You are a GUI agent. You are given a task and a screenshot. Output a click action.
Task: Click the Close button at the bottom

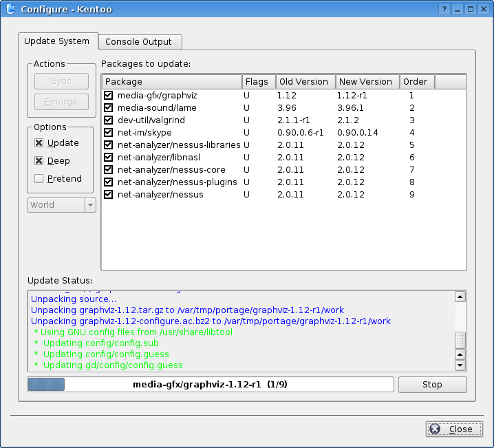point(454,429)
